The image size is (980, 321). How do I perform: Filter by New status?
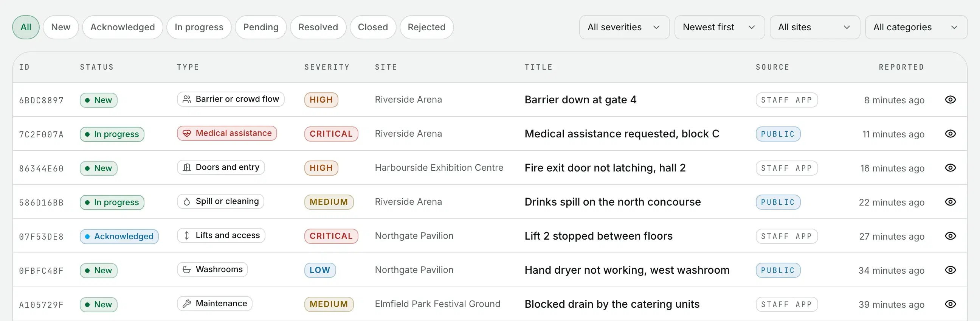(x=61, y=27)
